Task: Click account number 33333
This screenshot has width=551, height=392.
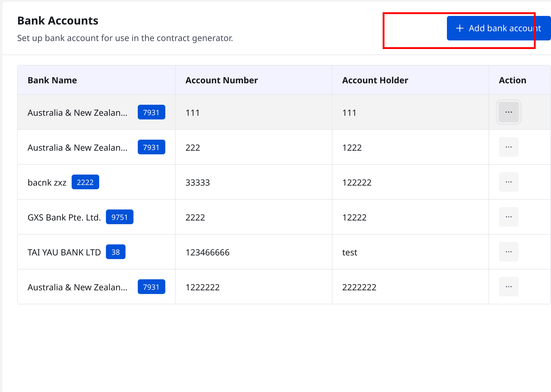Action: pyautogui.click(x=198, y=183)
